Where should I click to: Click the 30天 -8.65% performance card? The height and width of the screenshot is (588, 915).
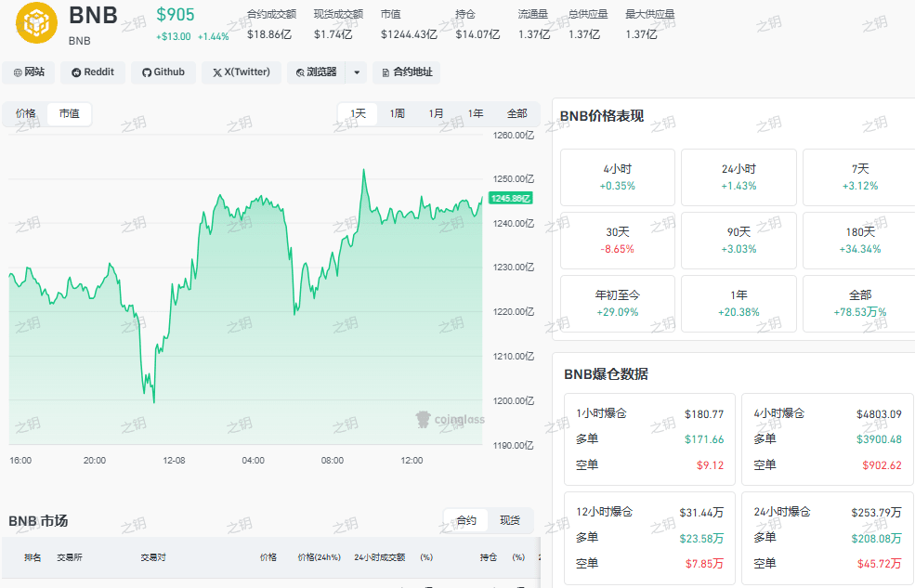(618, 241)
